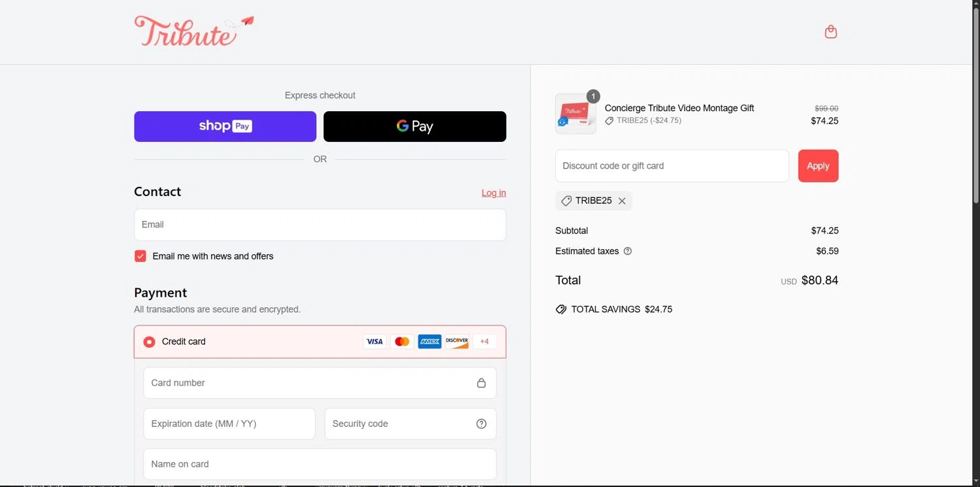Viewport: 980px width, 487px height.
Task: Focus the Discount code or gift card field
Action: pyautogui.click(x=672, y=166)
